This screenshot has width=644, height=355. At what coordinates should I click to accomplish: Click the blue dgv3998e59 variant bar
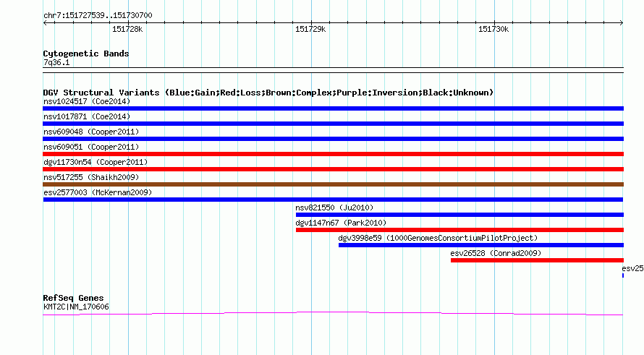[481, 245]
